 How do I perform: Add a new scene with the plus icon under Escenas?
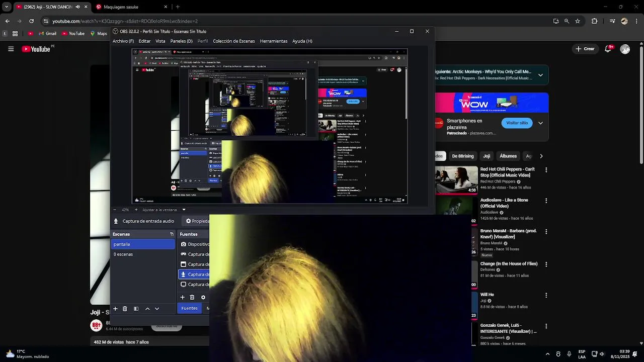115,309
